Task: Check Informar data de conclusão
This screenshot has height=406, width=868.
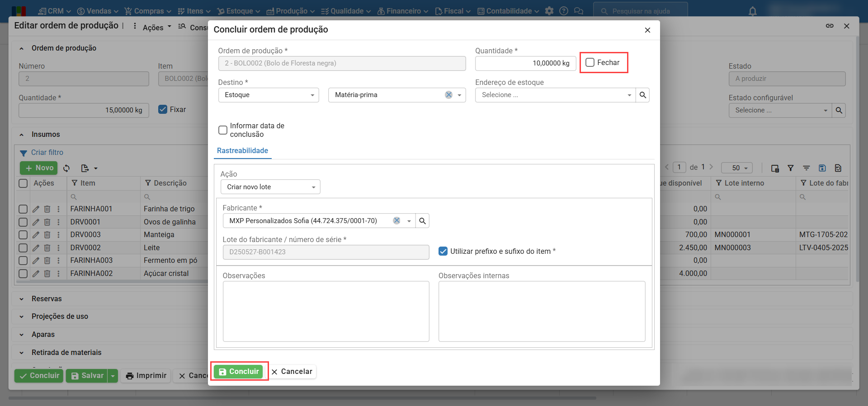Action: (x=223, y=130)
